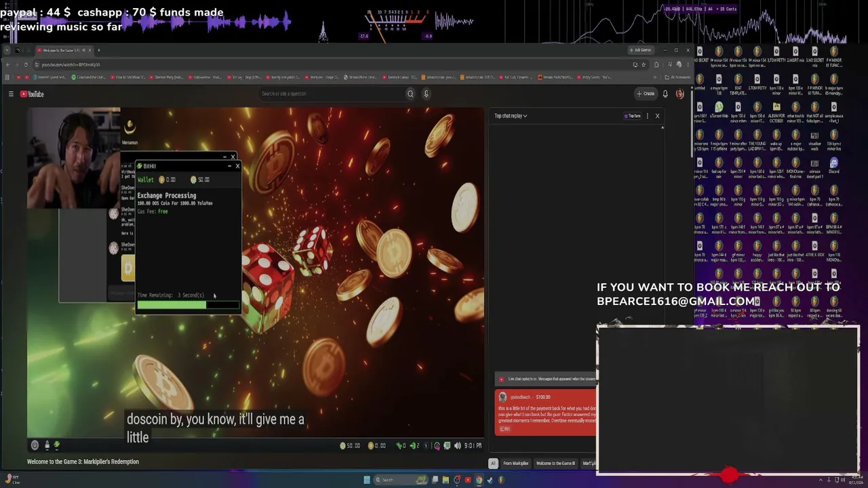
Task: Select the Welcome to the Game III chip
Action: click(x=555, y=464)
